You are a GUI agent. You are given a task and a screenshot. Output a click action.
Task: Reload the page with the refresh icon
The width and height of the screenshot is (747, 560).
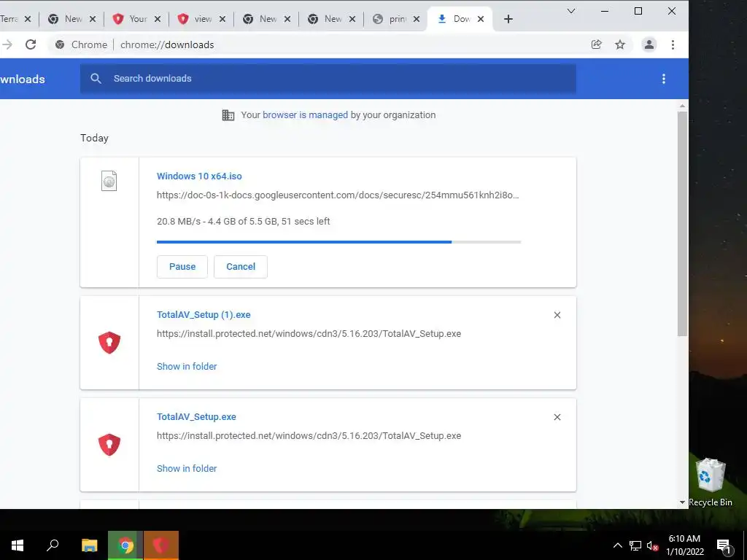click(31, 44)
